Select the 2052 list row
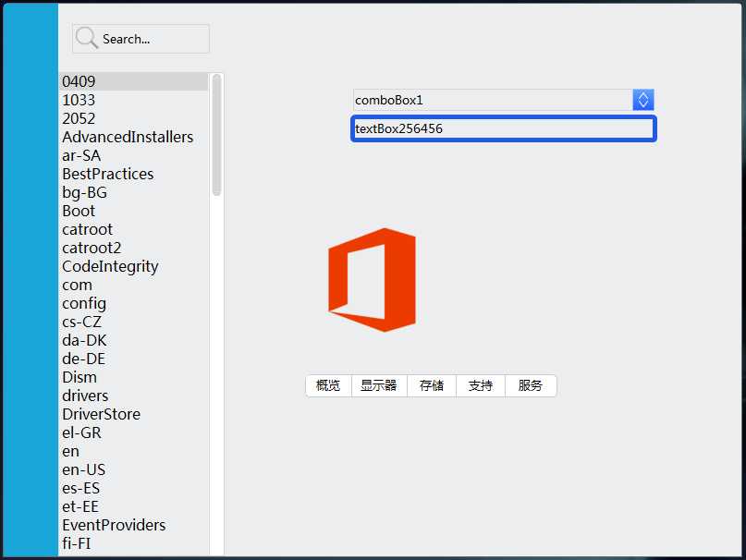Image resolution: width=746 pixels, height=560 pixels. 134,118
